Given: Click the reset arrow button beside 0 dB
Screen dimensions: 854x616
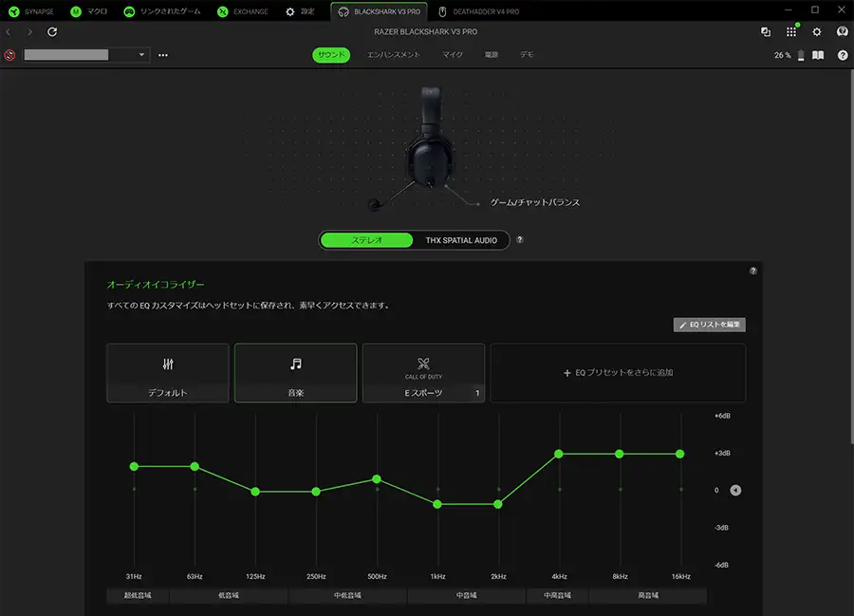Looking at the screenshot, I should pos(735,490).
